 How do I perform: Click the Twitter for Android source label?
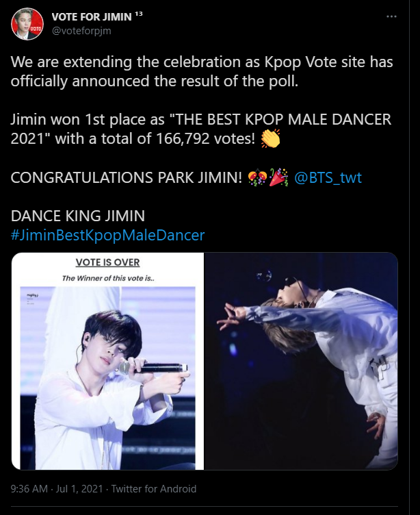pyautogui.click(x=153, y=489)
